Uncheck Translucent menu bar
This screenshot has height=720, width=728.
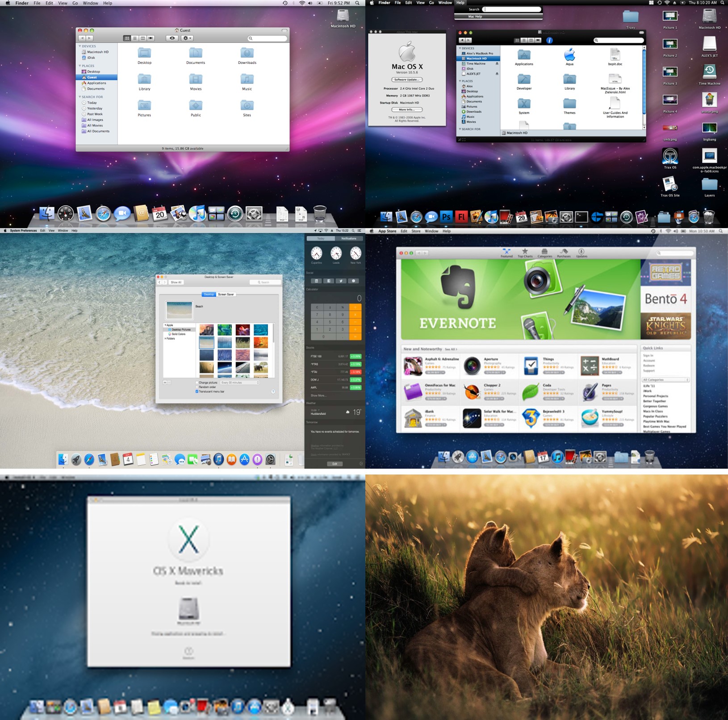197,391
